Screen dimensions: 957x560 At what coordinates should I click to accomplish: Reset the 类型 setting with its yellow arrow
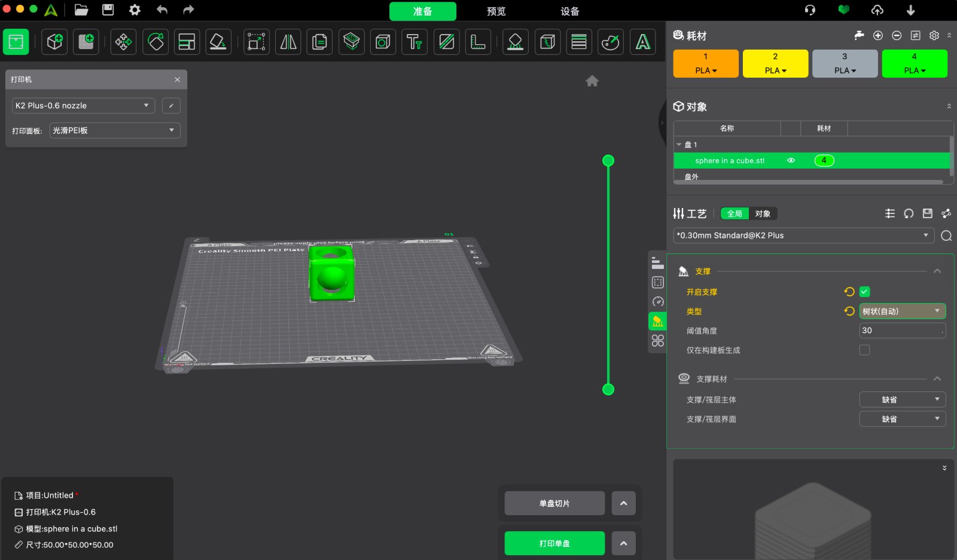[849, 311]
